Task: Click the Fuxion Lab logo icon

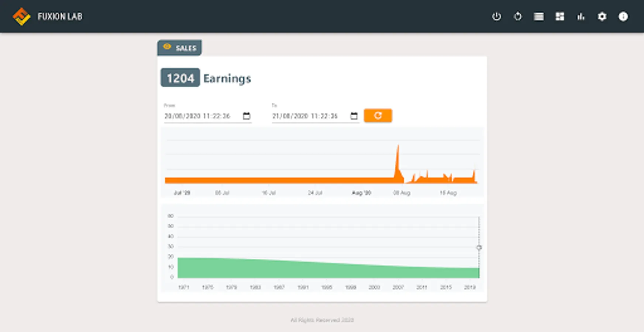Action: (21, 17)
